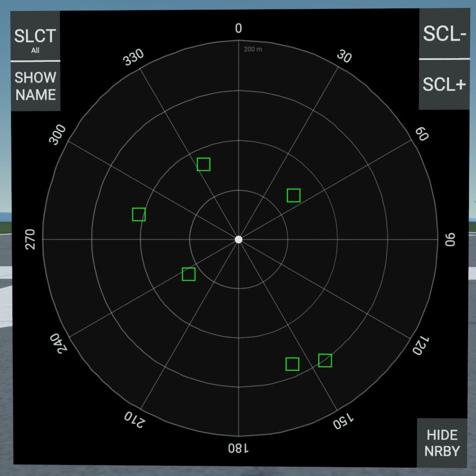Toggle SHOW NAME for radar targets
This screenshot has width=476, height=476.
click(35, 86)
